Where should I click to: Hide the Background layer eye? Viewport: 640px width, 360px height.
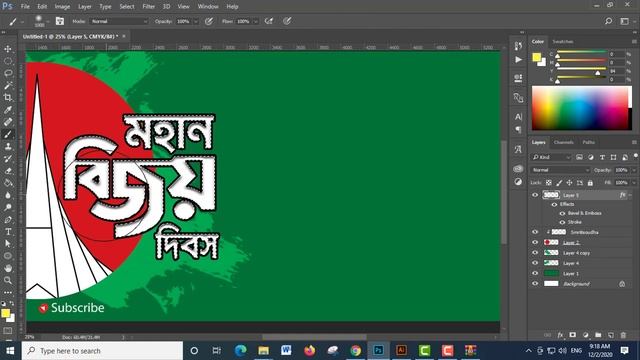tap(535, 283)
